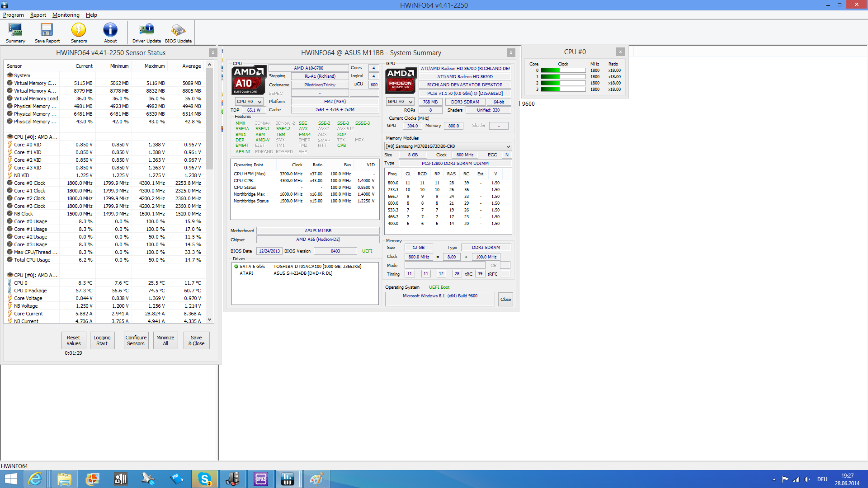Click the Configure Sensors button

(136, 340)
